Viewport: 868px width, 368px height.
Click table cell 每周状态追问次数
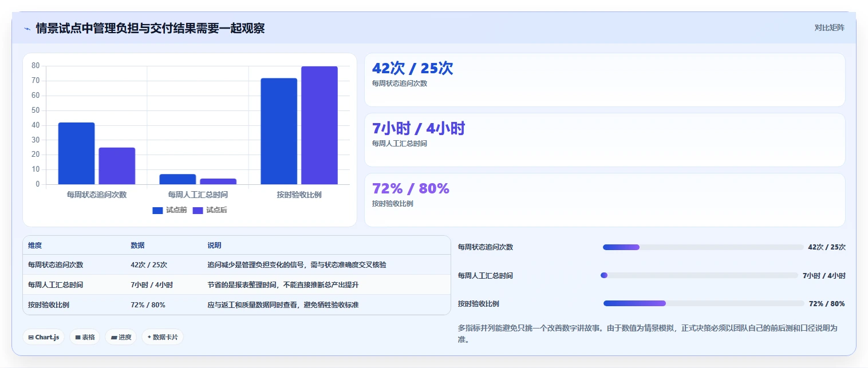coord(56,265)
